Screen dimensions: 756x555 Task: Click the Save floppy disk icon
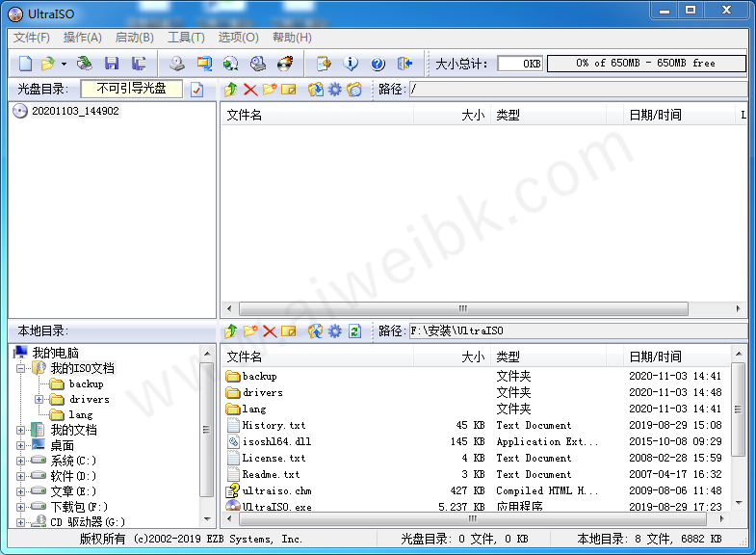[112, 64]
